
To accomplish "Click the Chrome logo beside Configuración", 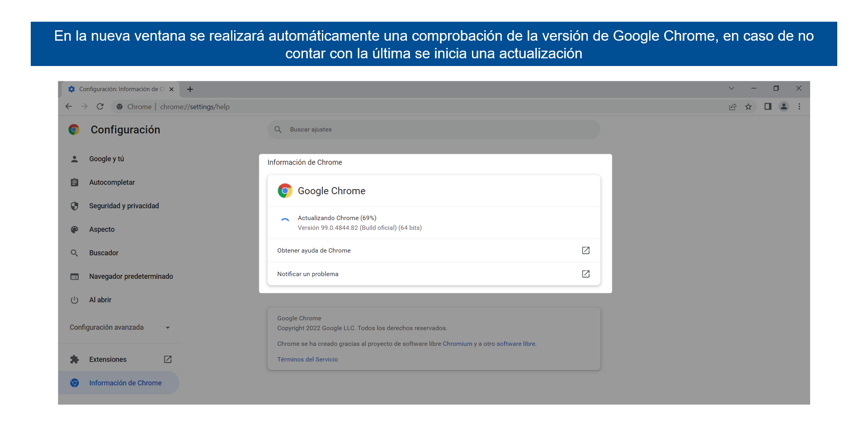I will point(74,130).
